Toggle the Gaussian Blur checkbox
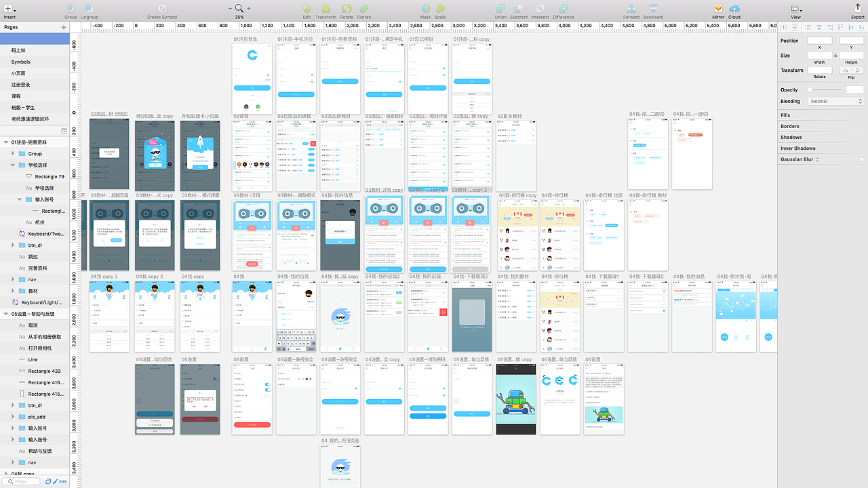Viewport: 868px width, 488px height. pyautogui.click(x=862, y=159)
